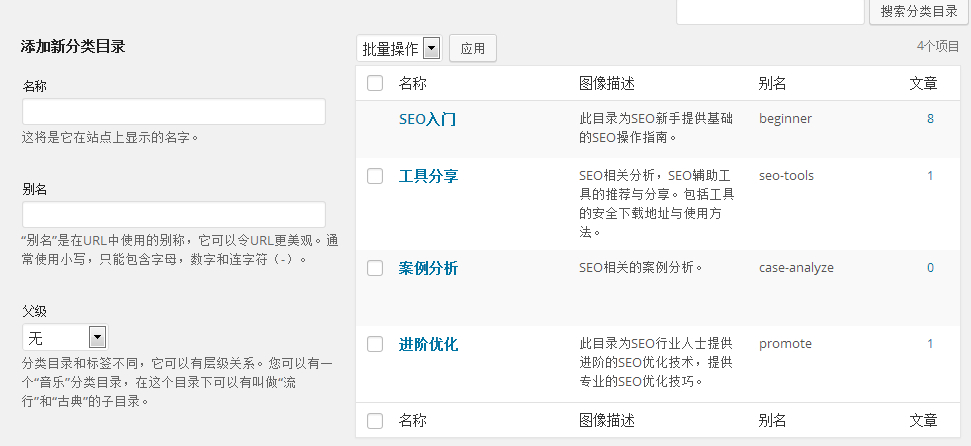The height and width of the screenshot is (446, 971).
Task: Click the 别名 slug input field
Action: [174, 215]
